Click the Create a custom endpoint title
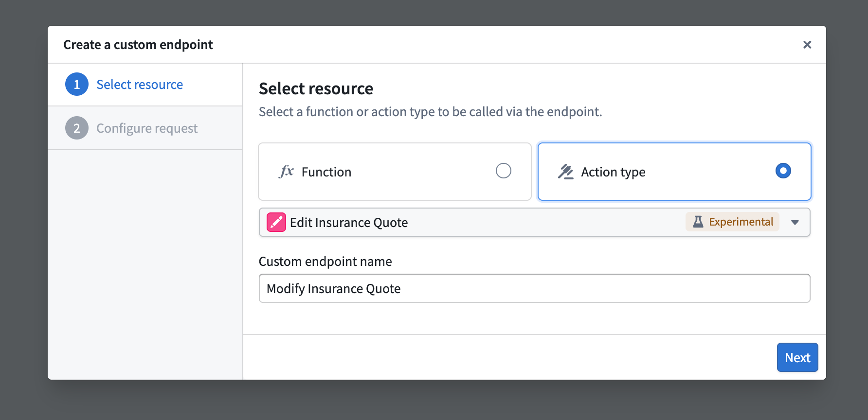This screenshot has width=868, height=420. coord(138,45)
